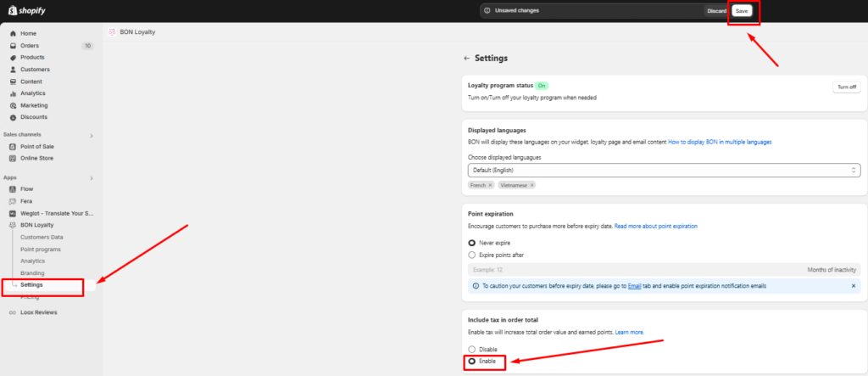Click the info icon in expiry banner

pos(476,286)
